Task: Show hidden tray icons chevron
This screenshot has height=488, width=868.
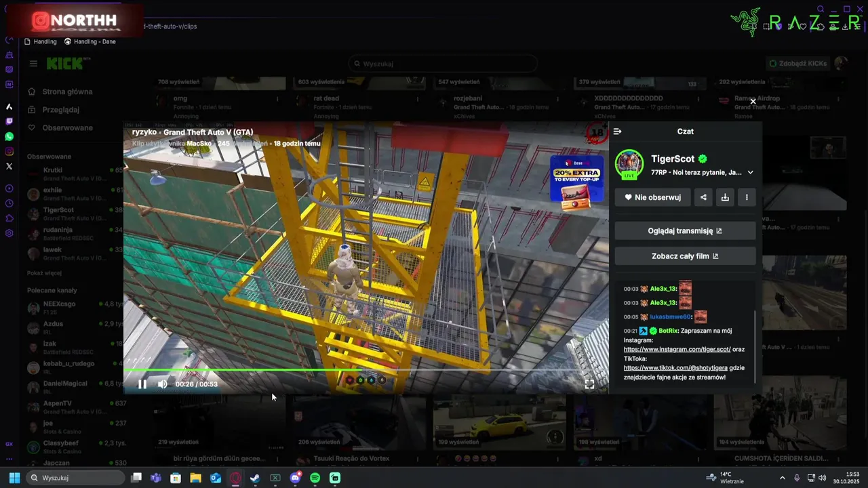Action: tap(782, 478)
